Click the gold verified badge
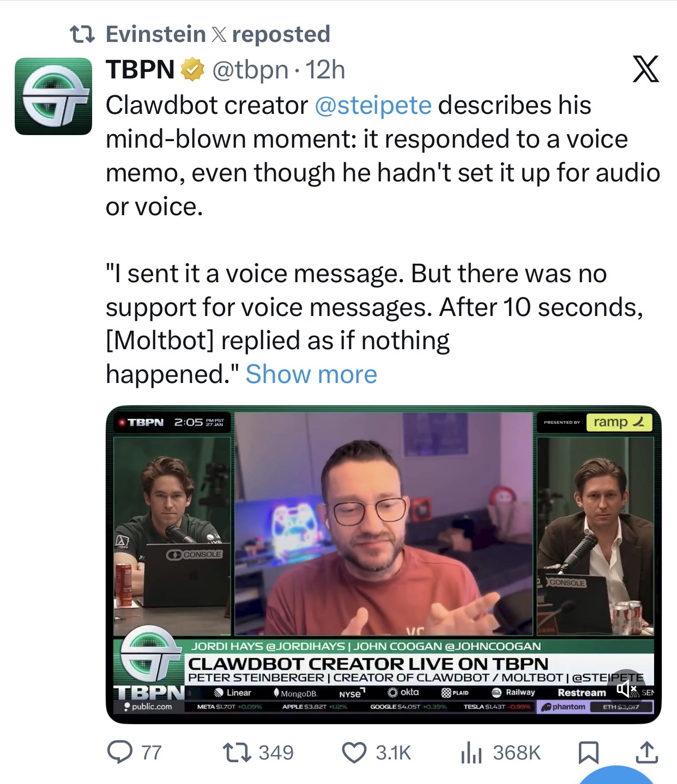 coord(192,70)
